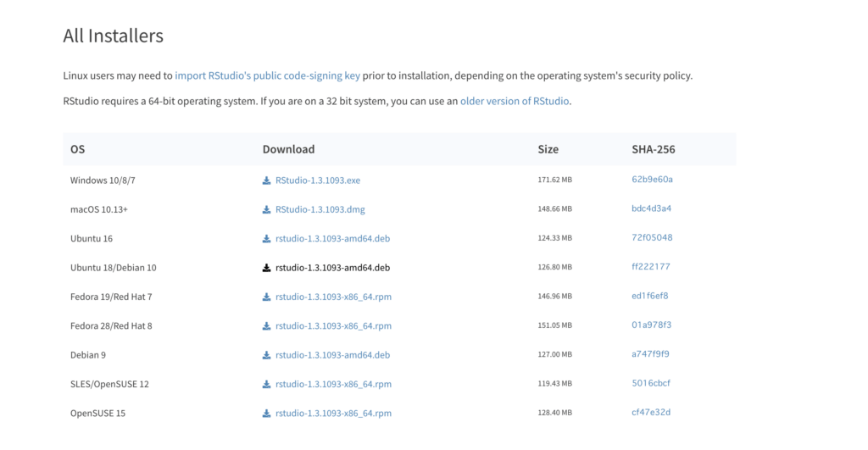This screenshot has height=450, width=868.
Task: Open import RStudio's public code-signing key link
Action: pyautogui.click(x=267, y=75)
